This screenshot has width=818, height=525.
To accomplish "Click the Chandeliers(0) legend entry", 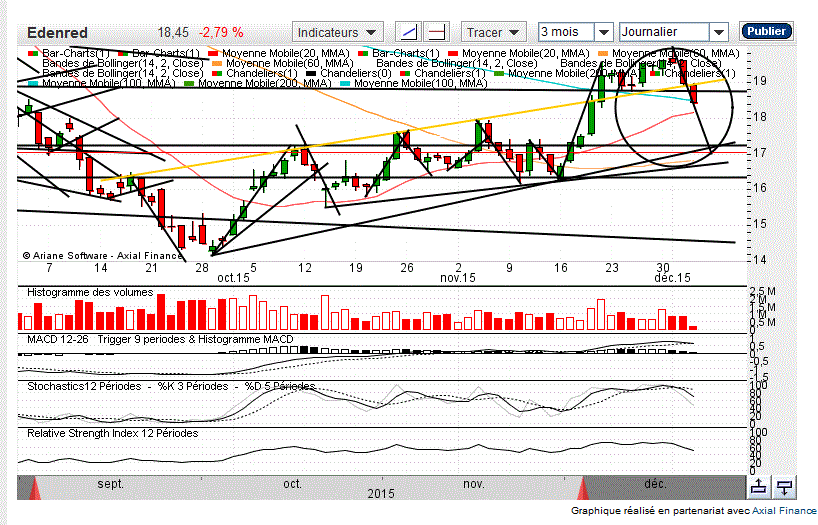I will pyautogui.click(x=350, y=73).
